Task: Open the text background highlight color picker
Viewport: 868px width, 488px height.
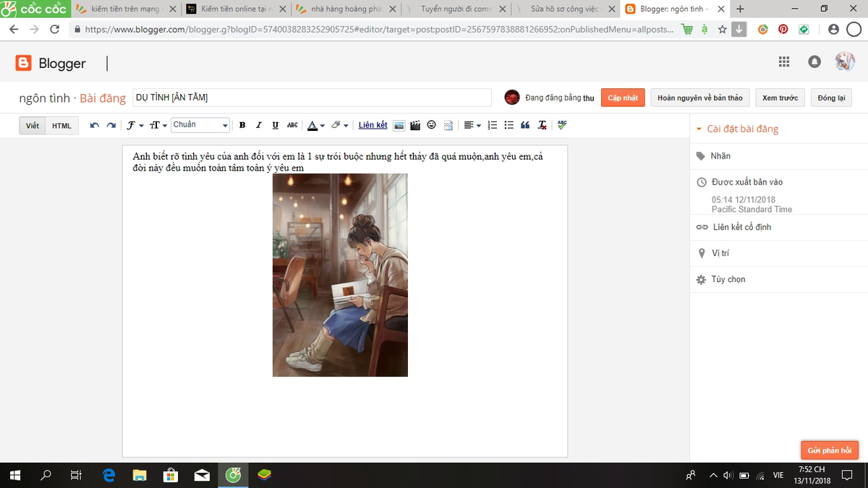Action: tap(339, 125)
